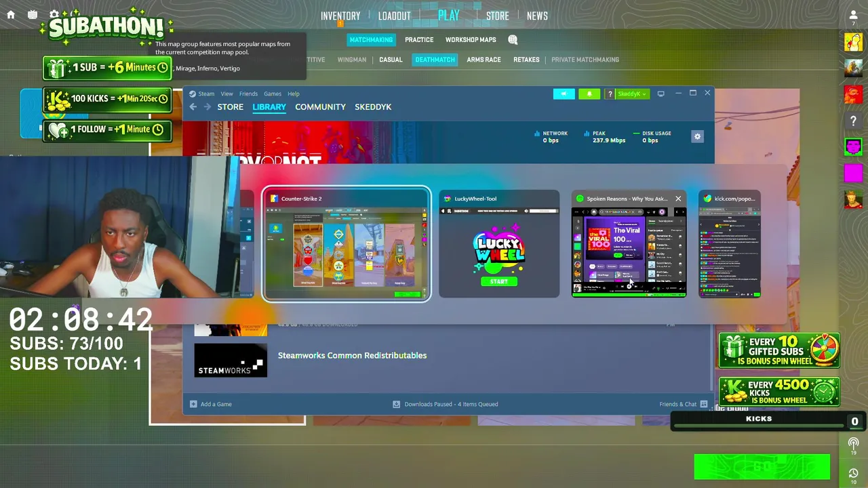Open CS2 home screen icon
The height and width of the screenshot is (488, 868).
[11, 14]
